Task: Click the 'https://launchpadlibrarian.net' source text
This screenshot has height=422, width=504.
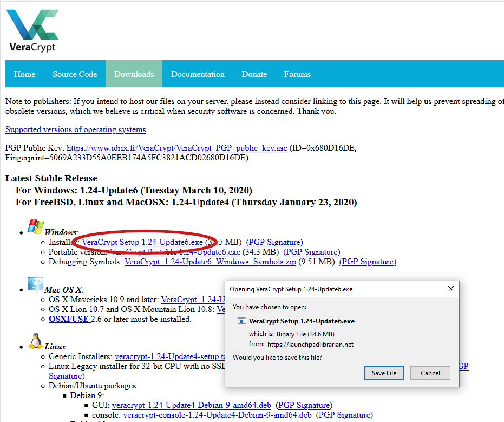Action: pos(310,345)
